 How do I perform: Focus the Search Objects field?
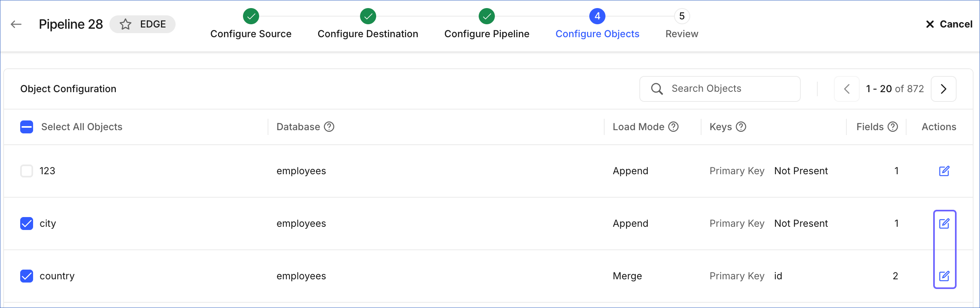point(720,89)
